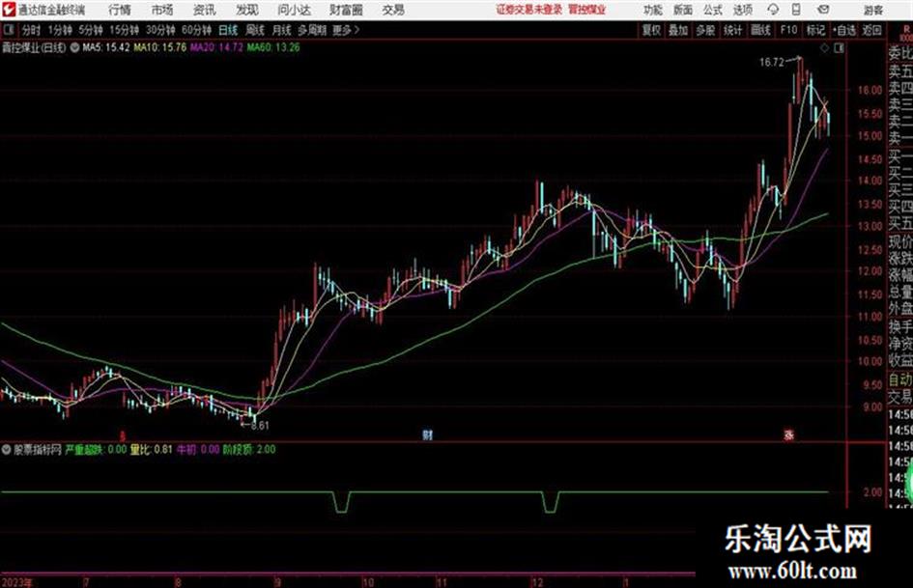
Task: Click the 画线 drawing tools button
Action: [x=760, y=30]
